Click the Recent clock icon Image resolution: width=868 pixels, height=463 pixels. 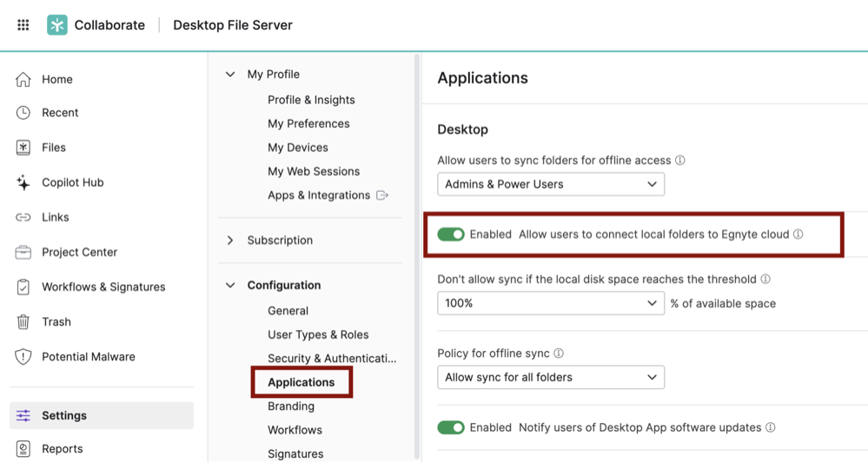pyautogui.click(x=23, y=113)
